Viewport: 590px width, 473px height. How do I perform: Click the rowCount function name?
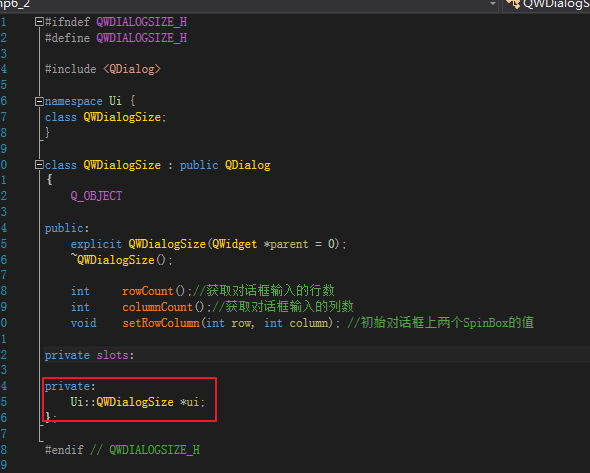pyautogui.click(x=148, y=291)
